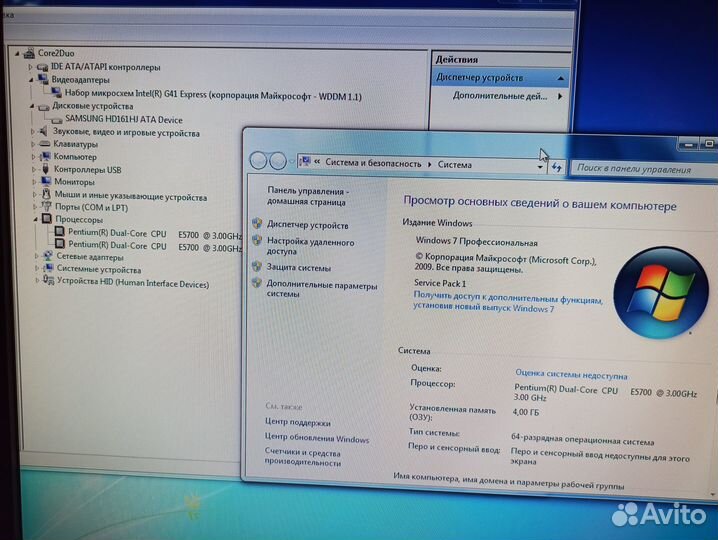The height and width of the screenshot is (540, 718).
Task: Click shield icon beside Дополнительные параметры системы
Action: (257, 283)
